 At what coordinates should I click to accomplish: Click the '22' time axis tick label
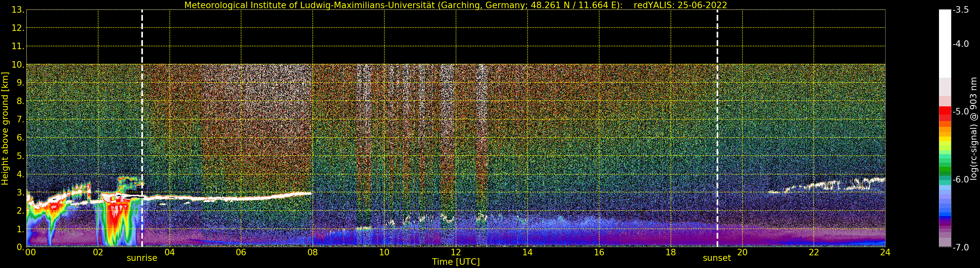coord(814,252)
